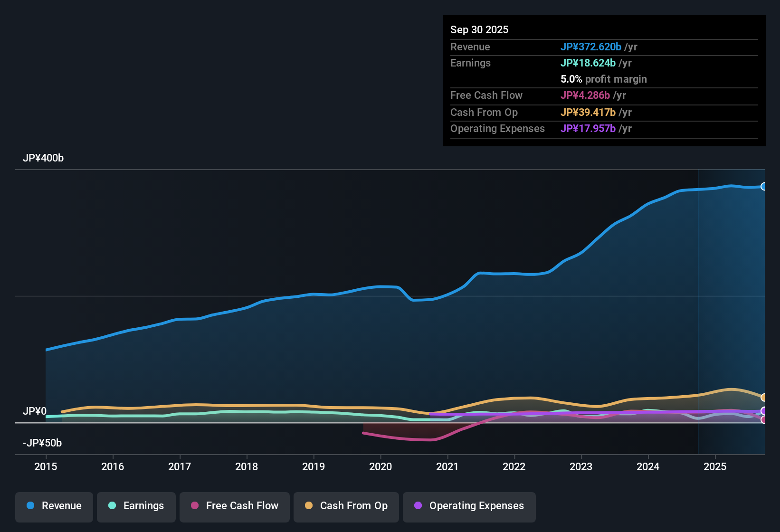Collapse the Free Cash Flow legend entry
This screenshot has height=532, width=780.
(x=234, y=506)
